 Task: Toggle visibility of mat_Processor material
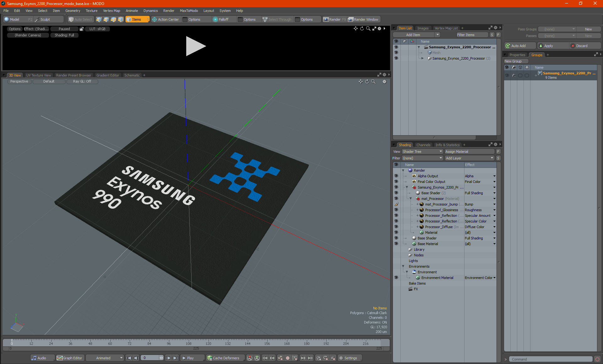[396, 199]
